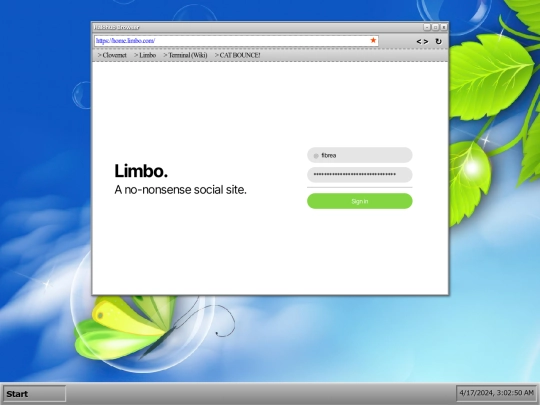Select the URL address bar

point(236,41)
